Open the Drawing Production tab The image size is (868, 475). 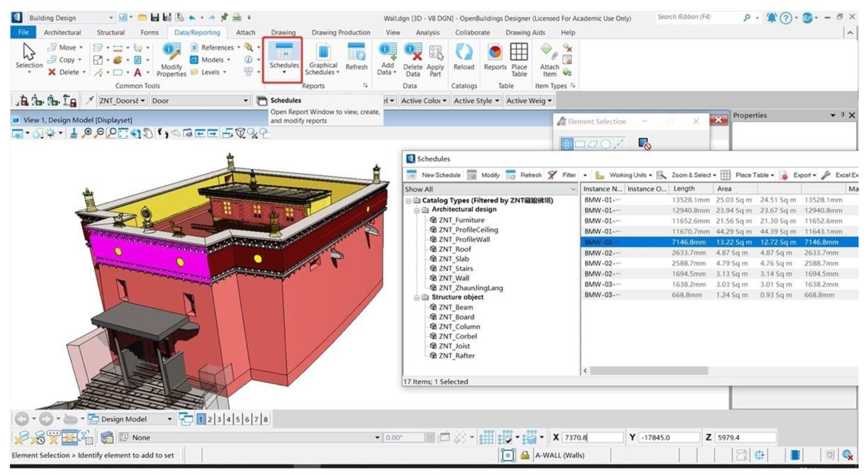click(340, 33)
